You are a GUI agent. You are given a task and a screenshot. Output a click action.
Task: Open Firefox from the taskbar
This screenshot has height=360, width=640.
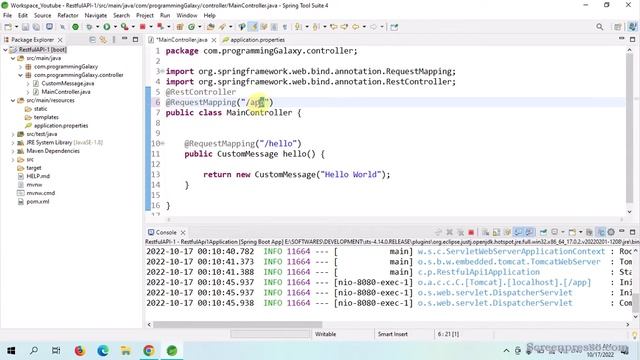(80, 350)
